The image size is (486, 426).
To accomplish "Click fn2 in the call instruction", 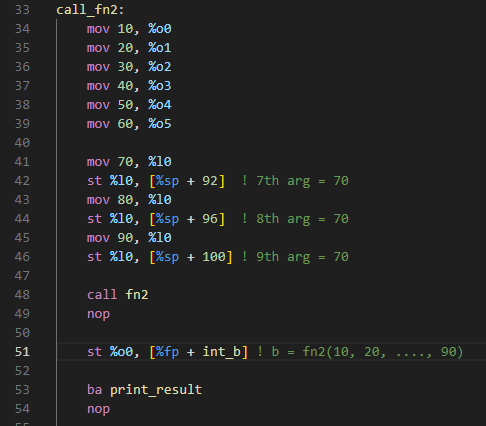I will pyautogui.click(x=137, y=295).
